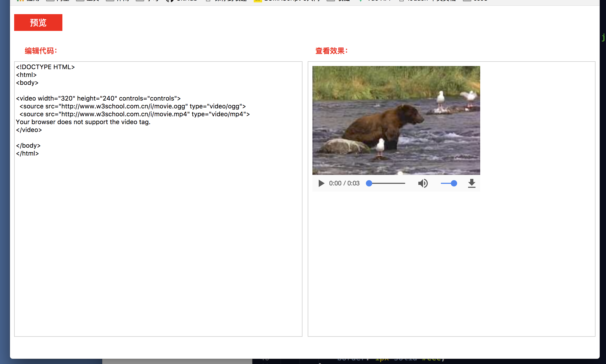This screenshot has height=364, width=606.
Task: Click the closing </video> tag line
Action: pyautogui.click(x=29, y=130)
